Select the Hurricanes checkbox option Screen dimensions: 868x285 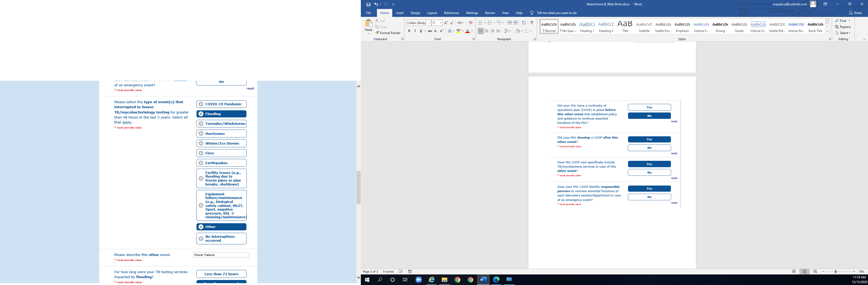221,134
